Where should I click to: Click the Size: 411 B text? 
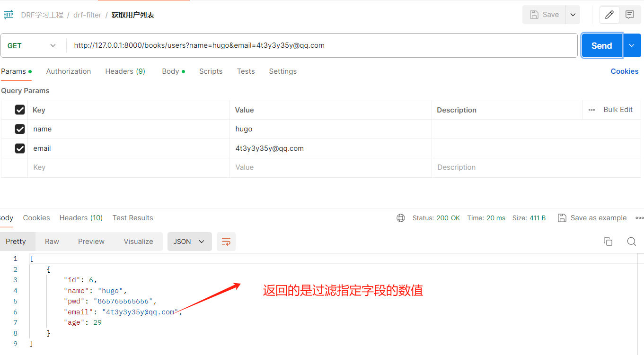point(529,218)
